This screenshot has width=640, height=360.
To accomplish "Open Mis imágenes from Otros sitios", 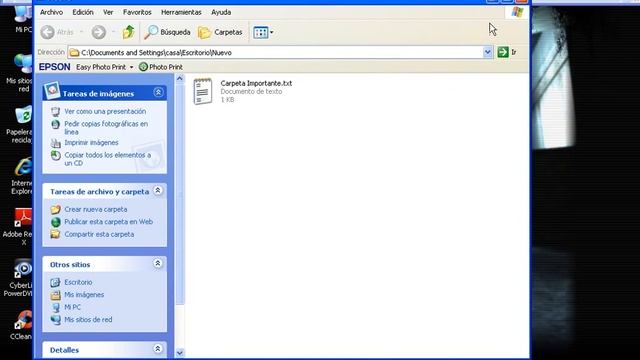I will click(84, 294).
